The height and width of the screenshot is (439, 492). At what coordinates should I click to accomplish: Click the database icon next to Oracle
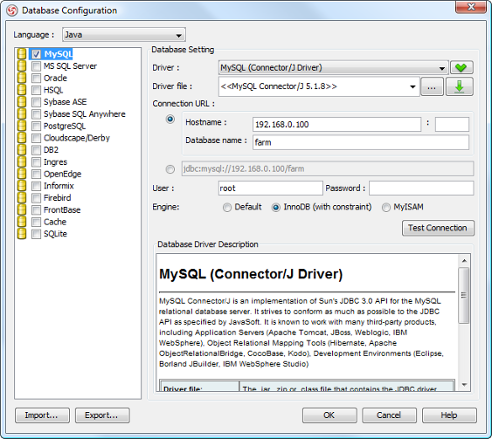point(22,78)
